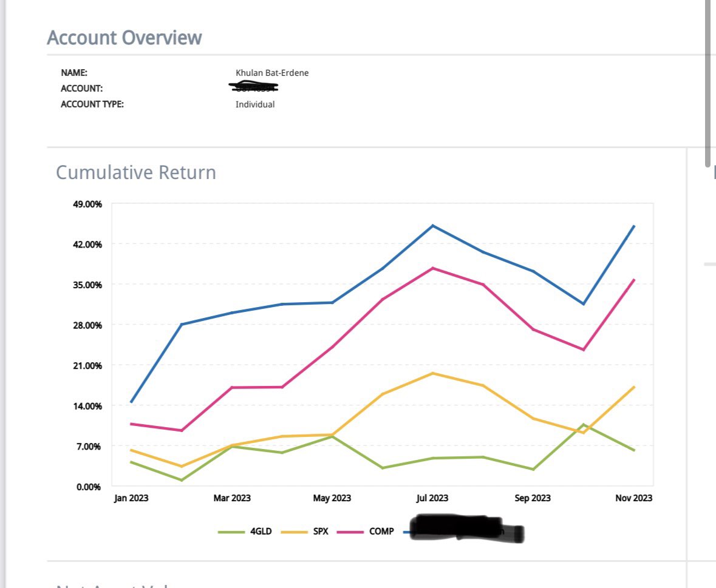Click the ACCOUNT: field label
Screen dimensions: 716x588
pyautogui.click(x=82, y=89)
